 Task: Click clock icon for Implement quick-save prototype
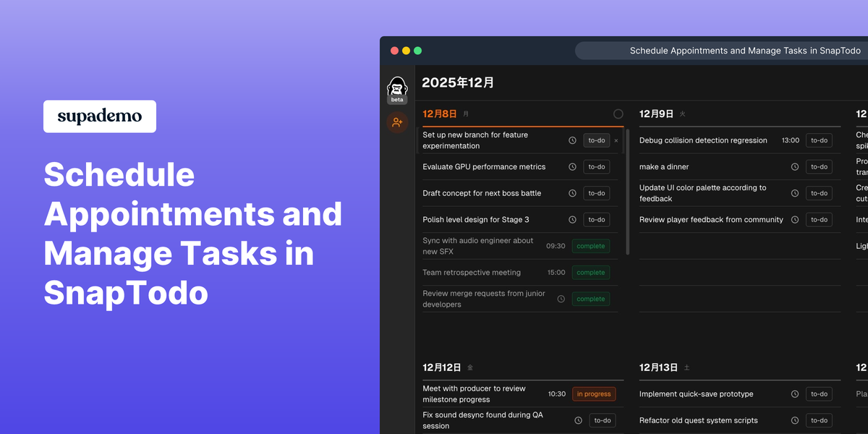tap(794, 394)
